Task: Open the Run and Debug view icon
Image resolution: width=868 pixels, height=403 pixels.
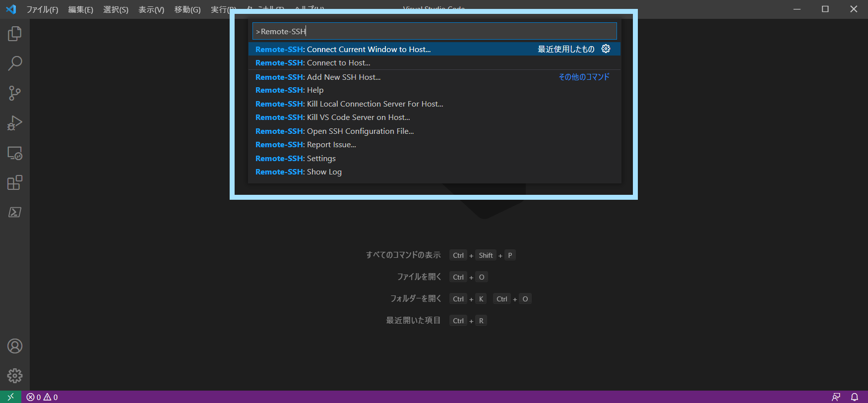Action: coord(15,123)
